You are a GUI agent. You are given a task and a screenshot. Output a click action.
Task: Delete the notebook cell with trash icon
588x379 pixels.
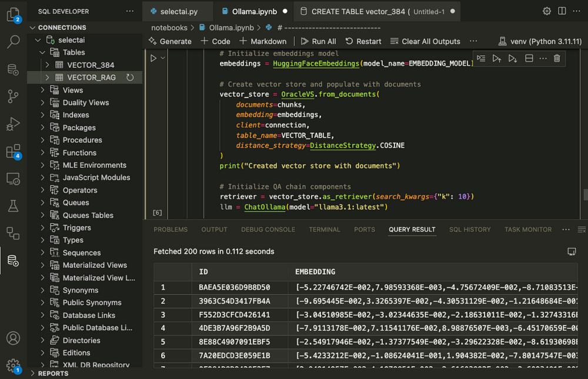(557, 58)
